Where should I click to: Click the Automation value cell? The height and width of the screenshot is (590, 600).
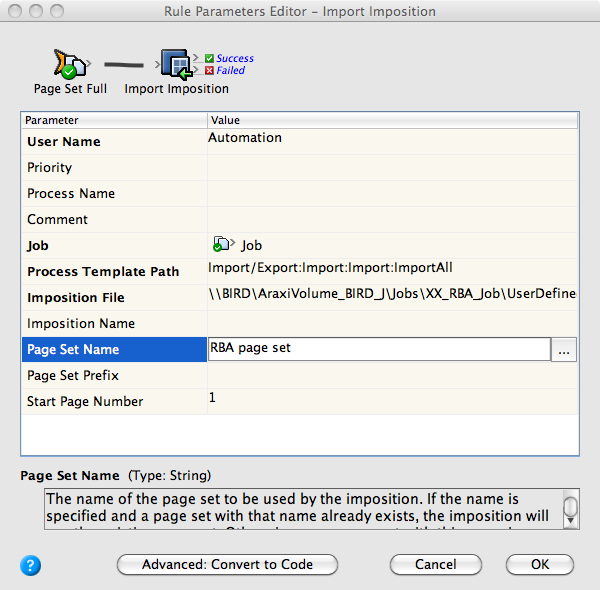click(392, 142)
